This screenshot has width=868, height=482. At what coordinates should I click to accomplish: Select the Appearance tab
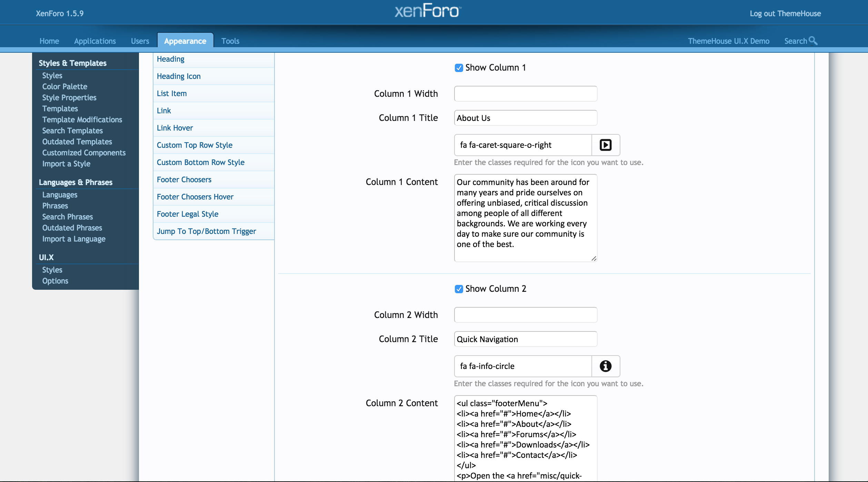coord(185,41)
